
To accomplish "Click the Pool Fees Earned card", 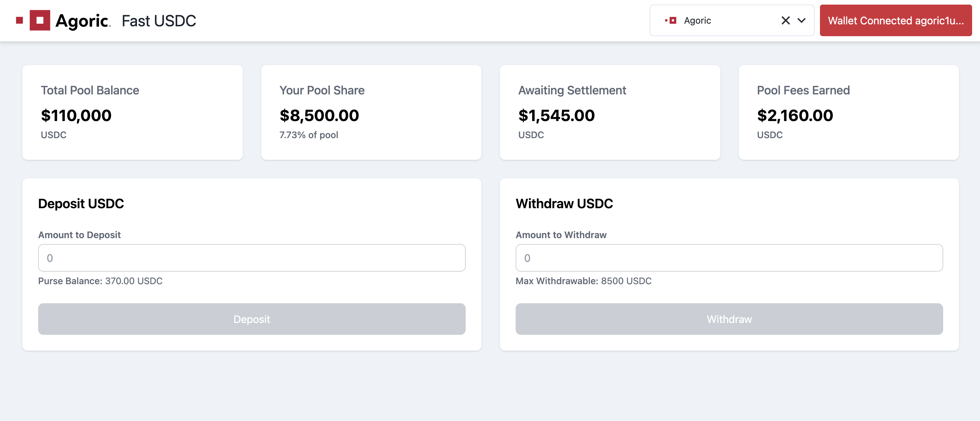I will [x=848, y=112].
